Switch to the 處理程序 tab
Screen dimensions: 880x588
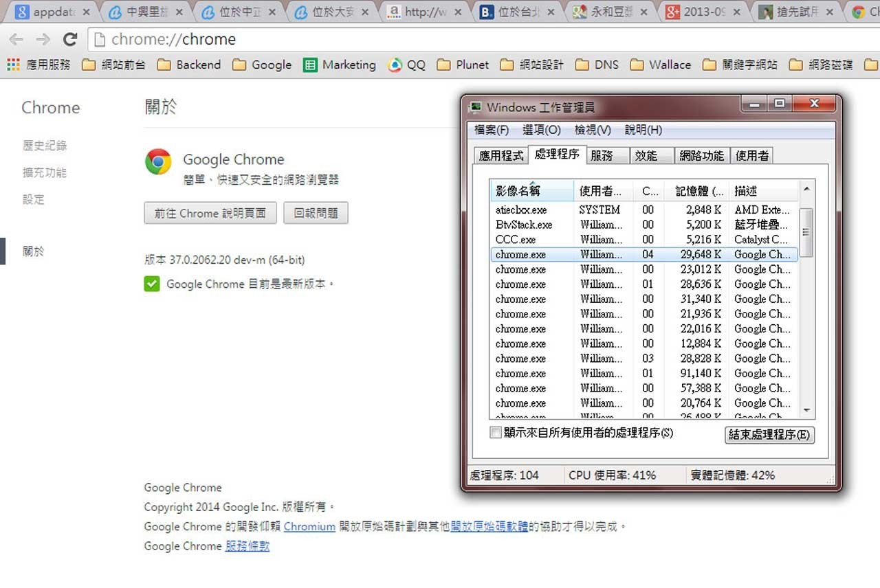coord(557,155)
